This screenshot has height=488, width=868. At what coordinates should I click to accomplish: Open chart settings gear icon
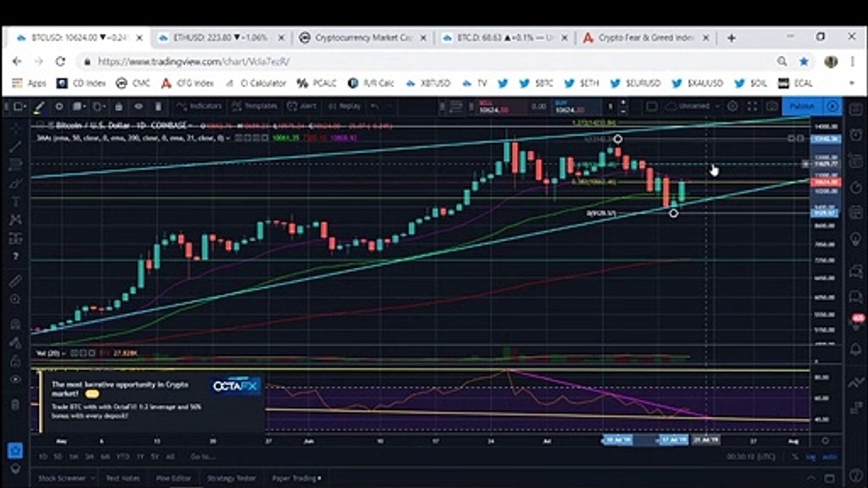click(x=732, y=106)
